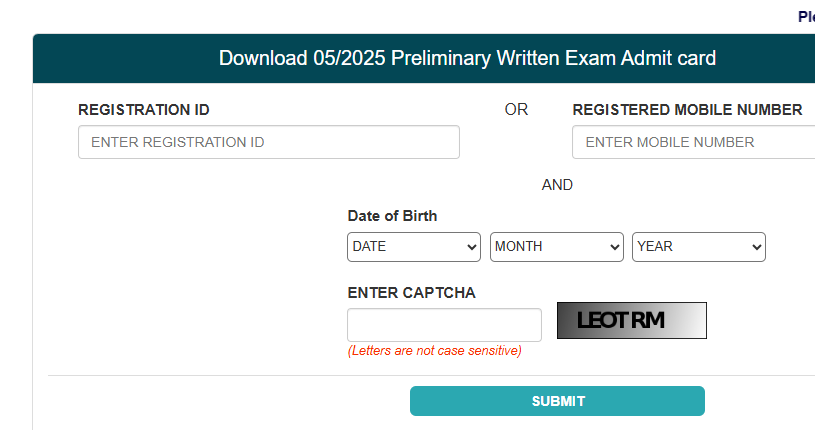Screen dimensions: 815x430
Task: Open the DATE dropdown
Action: tap(414, 246)
